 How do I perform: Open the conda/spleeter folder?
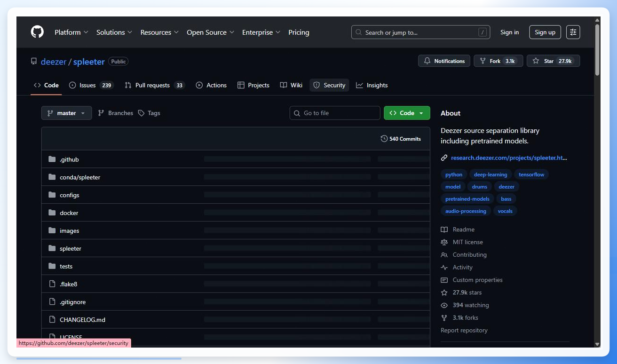click(x=80, y=177)
